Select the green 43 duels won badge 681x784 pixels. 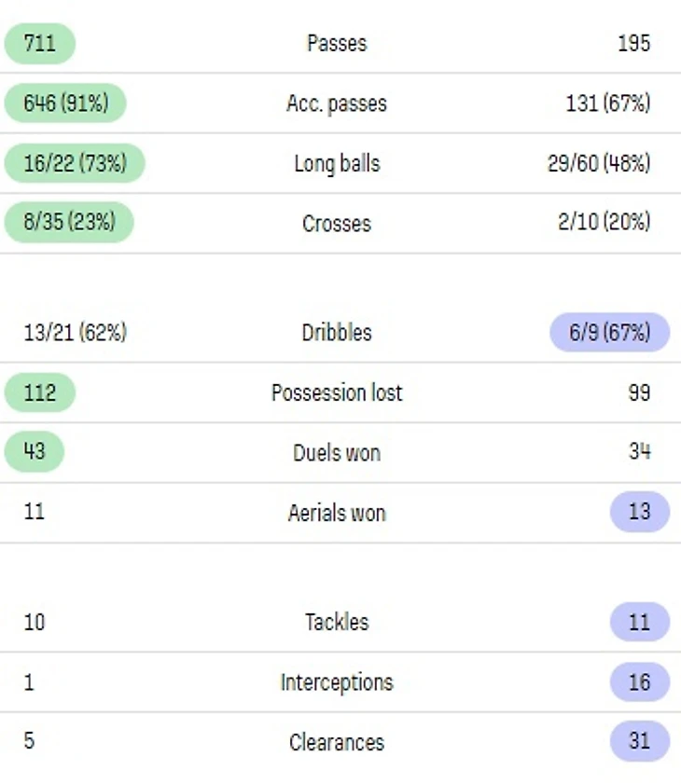click(35, 452)
